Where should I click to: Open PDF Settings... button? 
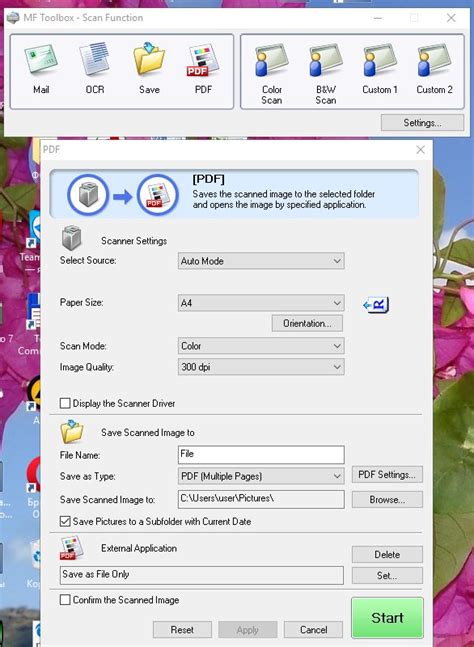point(387,475)
